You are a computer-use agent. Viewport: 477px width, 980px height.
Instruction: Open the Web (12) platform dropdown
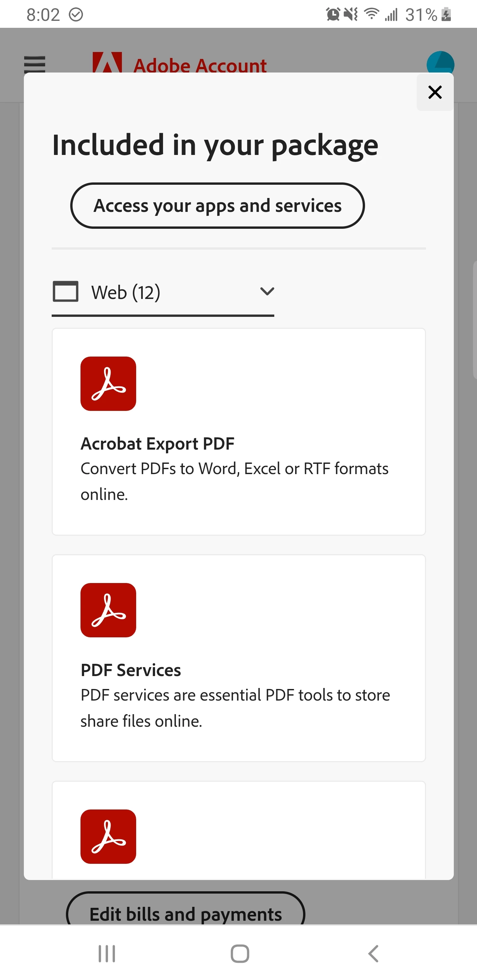click(163, 293)
